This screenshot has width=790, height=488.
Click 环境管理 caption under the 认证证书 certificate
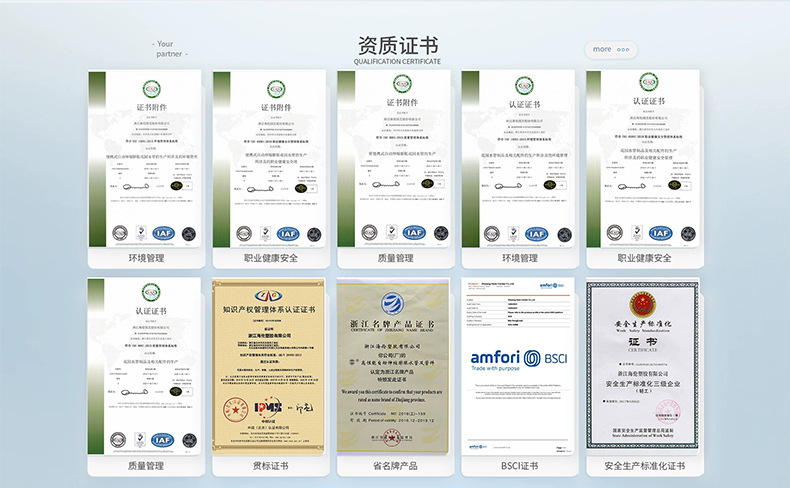tap(519, 258)
